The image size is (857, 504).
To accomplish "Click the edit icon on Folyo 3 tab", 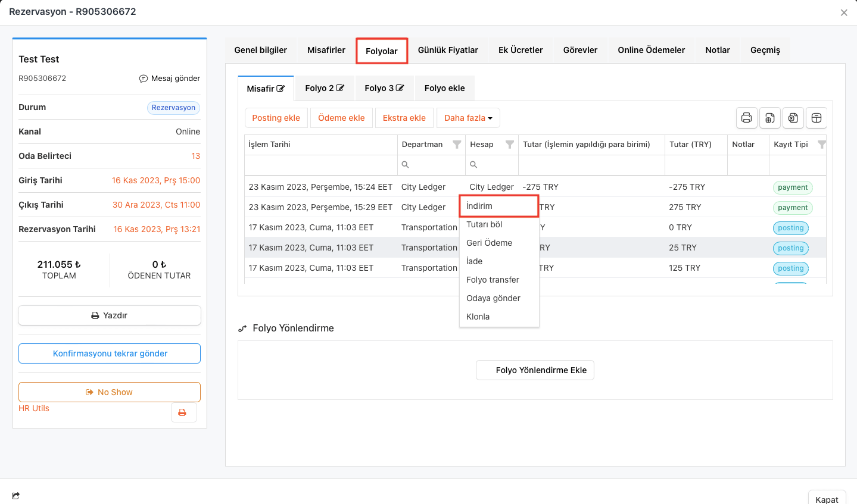I will coord(400,88).
